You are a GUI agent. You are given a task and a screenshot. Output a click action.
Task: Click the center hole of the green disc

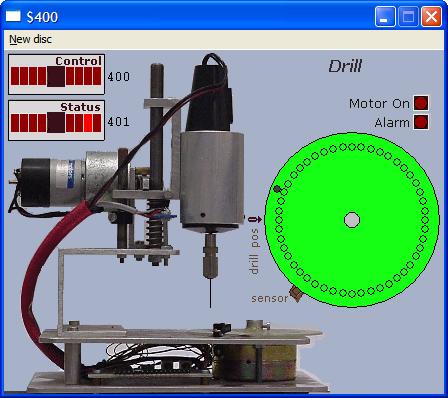(352, 220)
